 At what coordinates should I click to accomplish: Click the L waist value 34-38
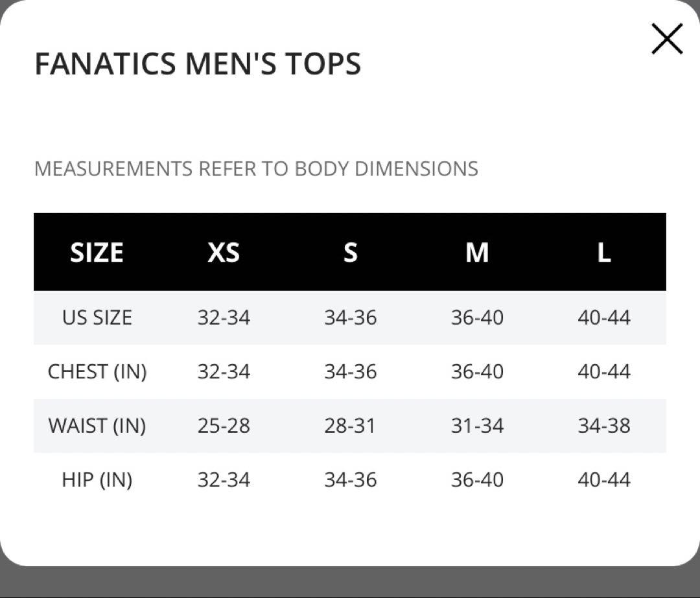604,426
